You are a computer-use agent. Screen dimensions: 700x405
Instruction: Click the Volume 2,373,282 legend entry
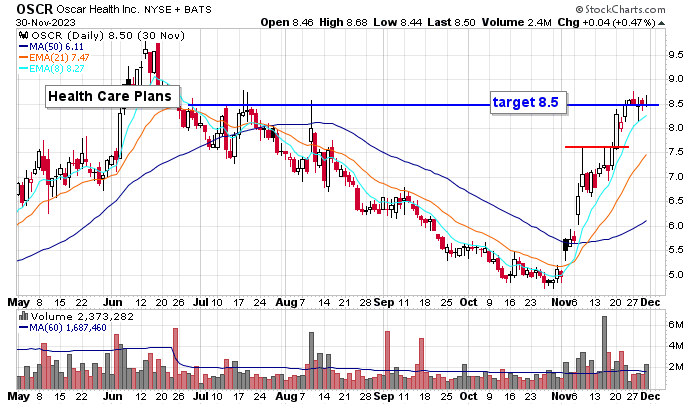click(x=82, y=317)
